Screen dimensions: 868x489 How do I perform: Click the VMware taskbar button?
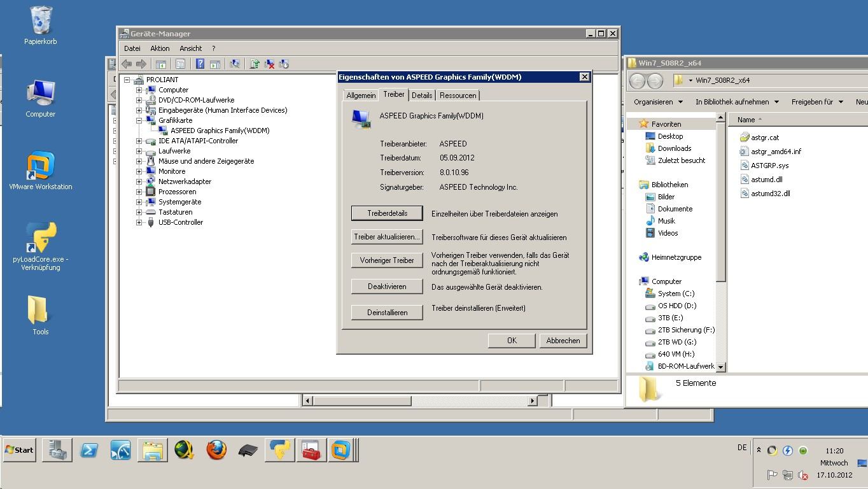[x=342, y=450]
